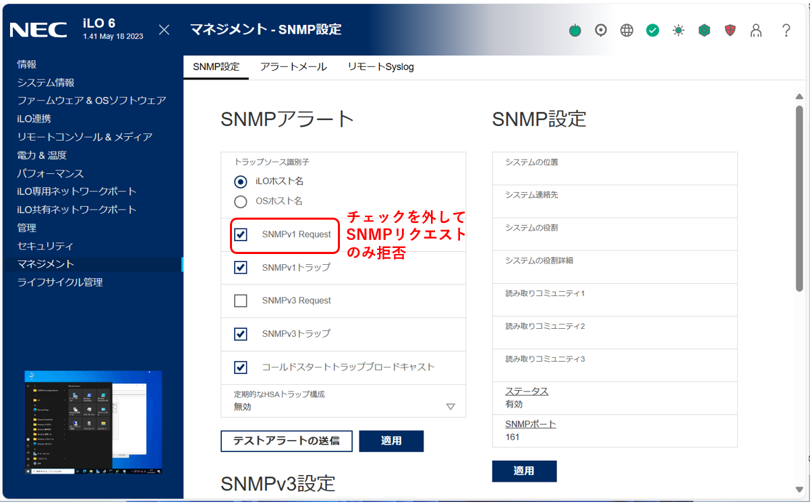The image size is (812, 504).
Task: Click the NEC logo
Action: [38, 30]
